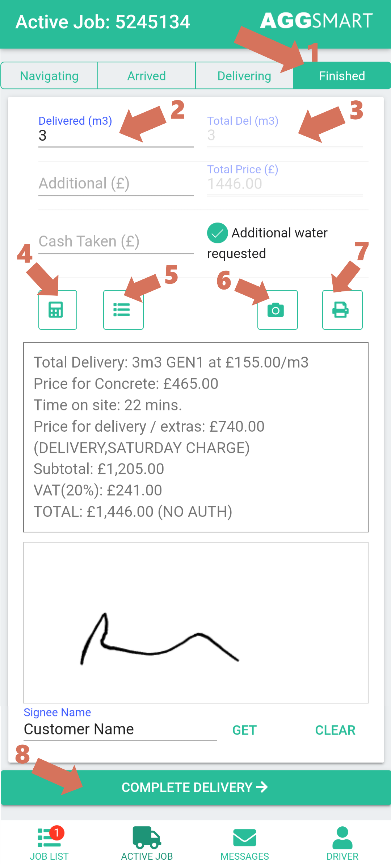Click the Additional (£) field
The width and height of the screenshot is (391, 868).
click(x=116, y=183)
